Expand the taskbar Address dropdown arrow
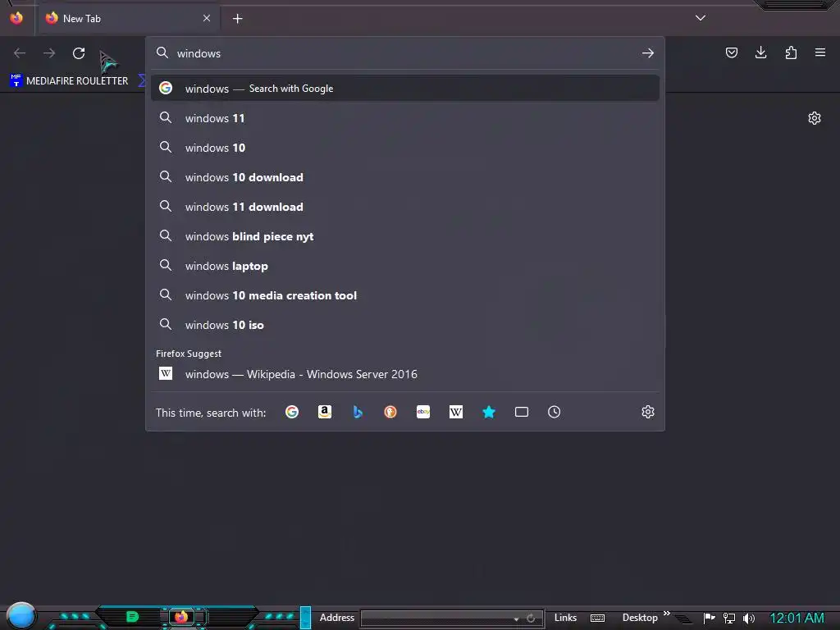The height and width of the screenshot is (630, 840). pos(516,619)
